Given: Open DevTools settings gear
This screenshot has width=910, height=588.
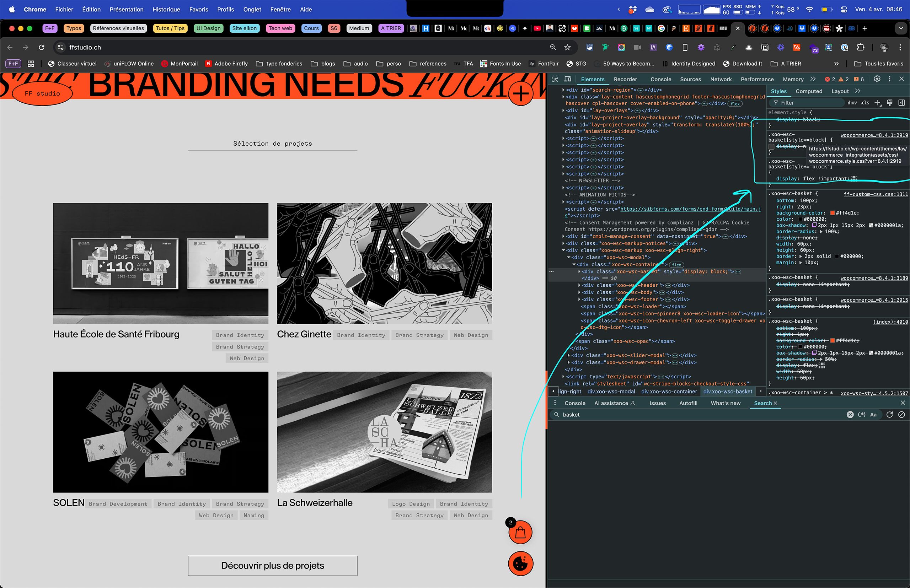Looking at the screenshot, I should tap(877, 79).
